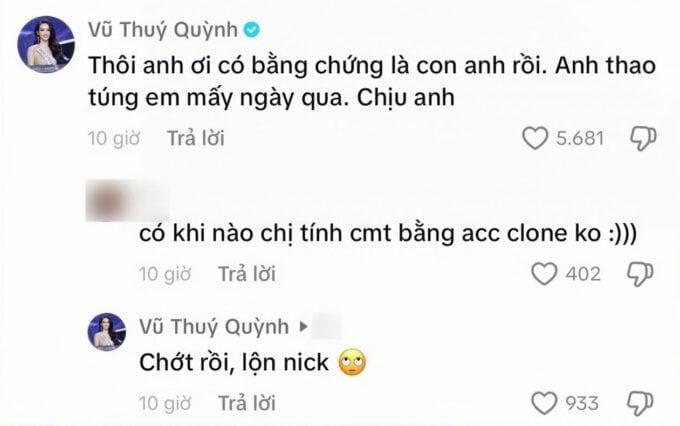Image resolution: width=680 pixels, height=426 pixels.
Task: Open the small avatar on the reply comment
Action: pyautogui.click(x=107, y=331)
